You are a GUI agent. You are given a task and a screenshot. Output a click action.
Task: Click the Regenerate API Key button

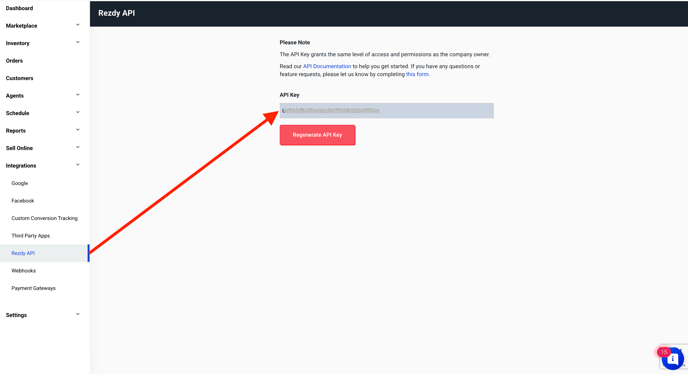[318, 135]
